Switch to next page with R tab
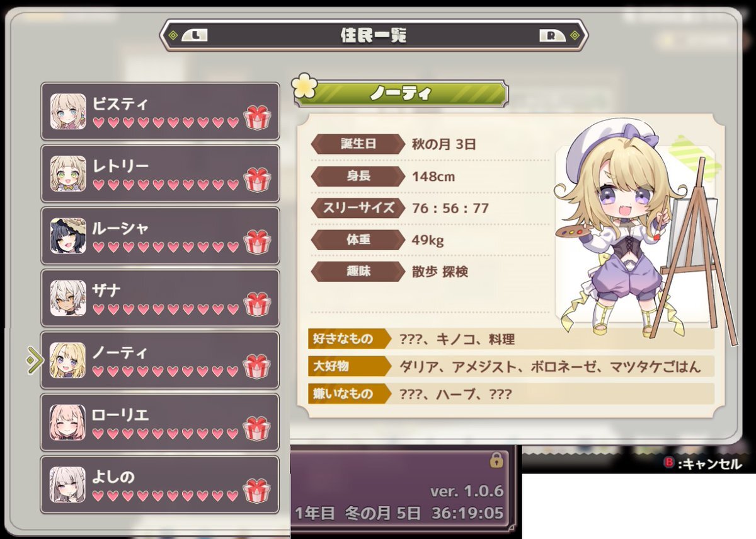 553,35
